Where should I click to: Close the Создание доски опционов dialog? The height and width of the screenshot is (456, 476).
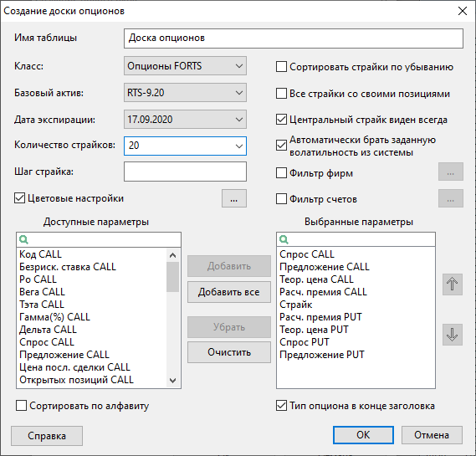463,11
